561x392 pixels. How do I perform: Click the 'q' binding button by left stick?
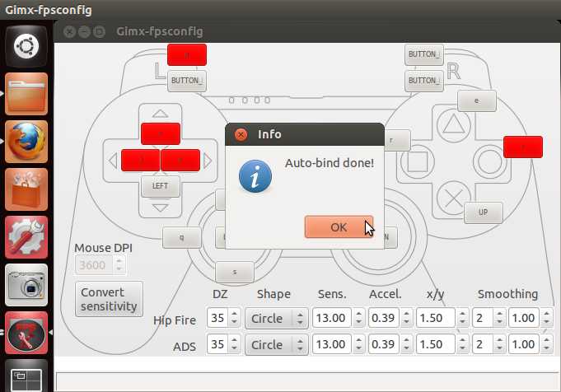pos(182,237)
